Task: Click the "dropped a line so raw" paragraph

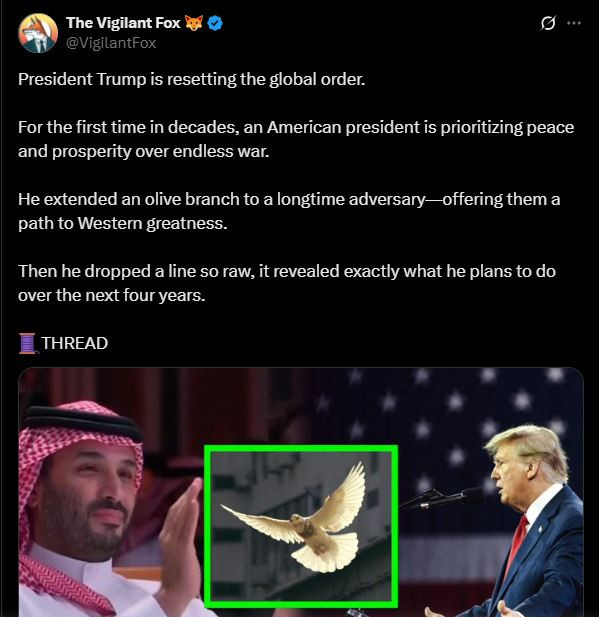Action: click(287, 283)
